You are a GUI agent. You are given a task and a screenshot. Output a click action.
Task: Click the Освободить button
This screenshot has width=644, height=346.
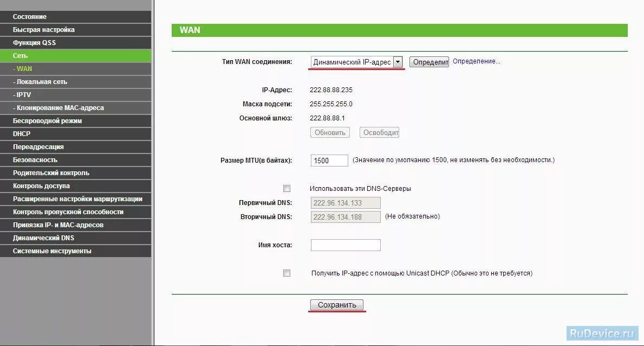point(379,132)
